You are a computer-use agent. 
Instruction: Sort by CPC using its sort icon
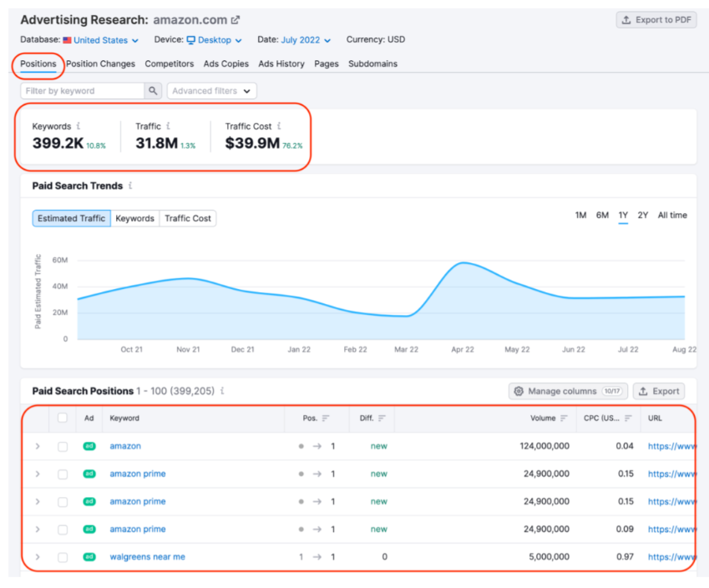click(x=628, y=418)
